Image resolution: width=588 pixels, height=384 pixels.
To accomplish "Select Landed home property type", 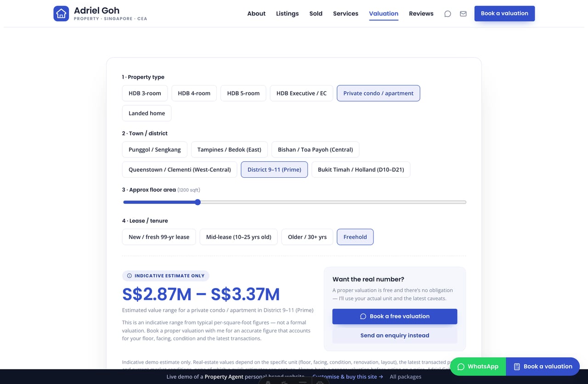I will click(147, 113).
